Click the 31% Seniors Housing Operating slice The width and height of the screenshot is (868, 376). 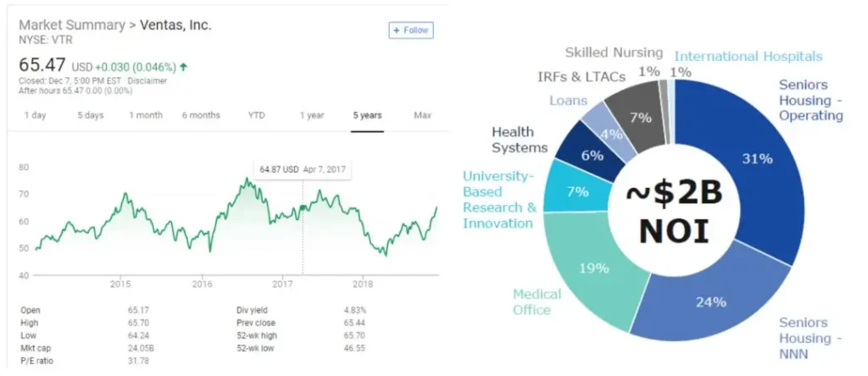(x=756, y=159)
